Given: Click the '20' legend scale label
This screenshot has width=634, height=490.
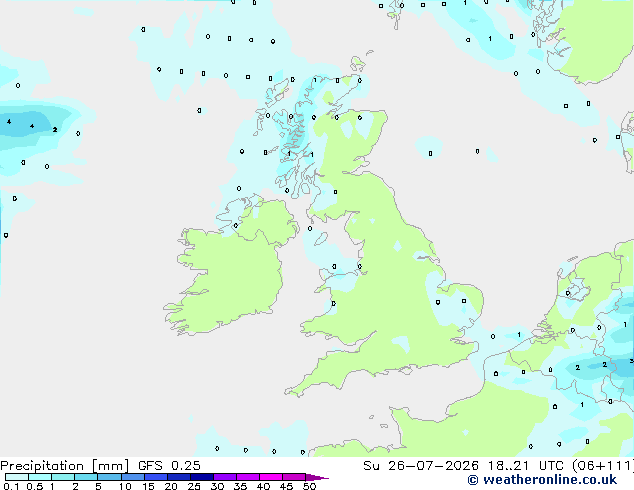Looking at the screenshot, I should coord(171,486).
